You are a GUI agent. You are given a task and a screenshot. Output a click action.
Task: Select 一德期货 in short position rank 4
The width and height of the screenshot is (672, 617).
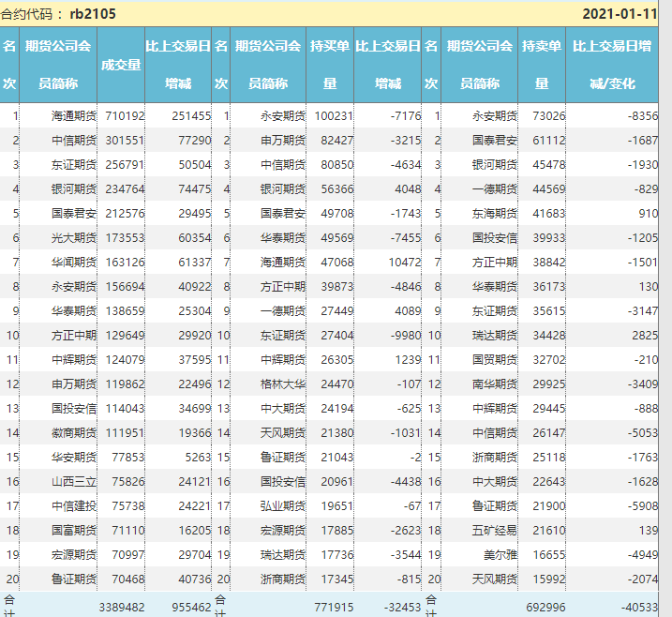tap(495, 189)
